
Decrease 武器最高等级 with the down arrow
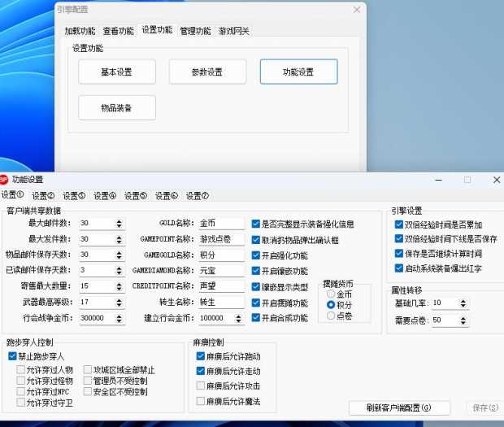click(119, 305)
